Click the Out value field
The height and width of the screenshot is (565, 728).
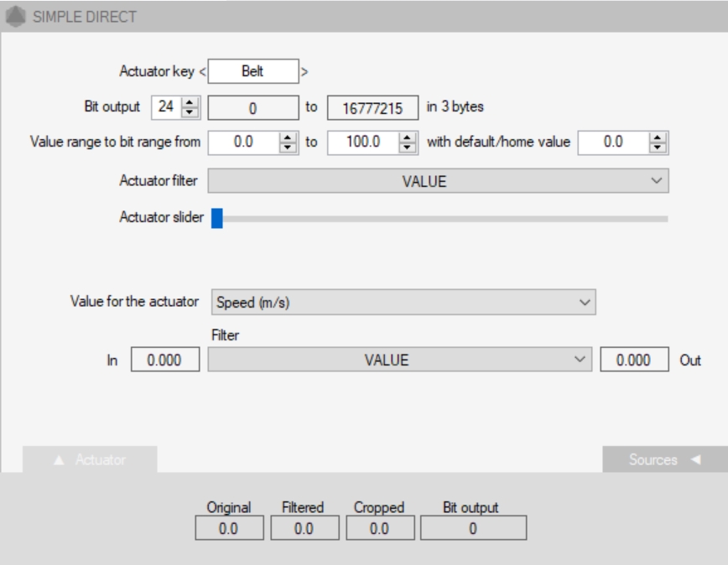pyautogui.click(x=634, y=360)
